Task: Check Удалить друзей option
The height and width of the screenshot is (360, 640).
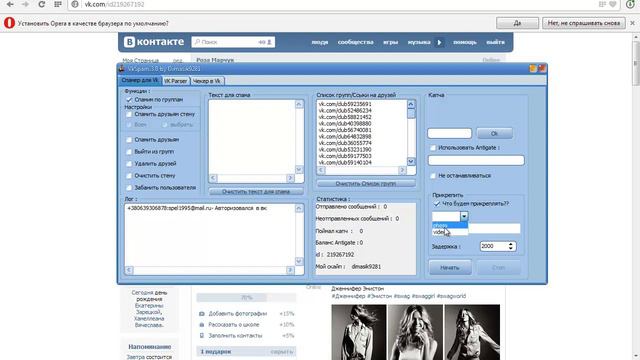Action: point(129,164)
